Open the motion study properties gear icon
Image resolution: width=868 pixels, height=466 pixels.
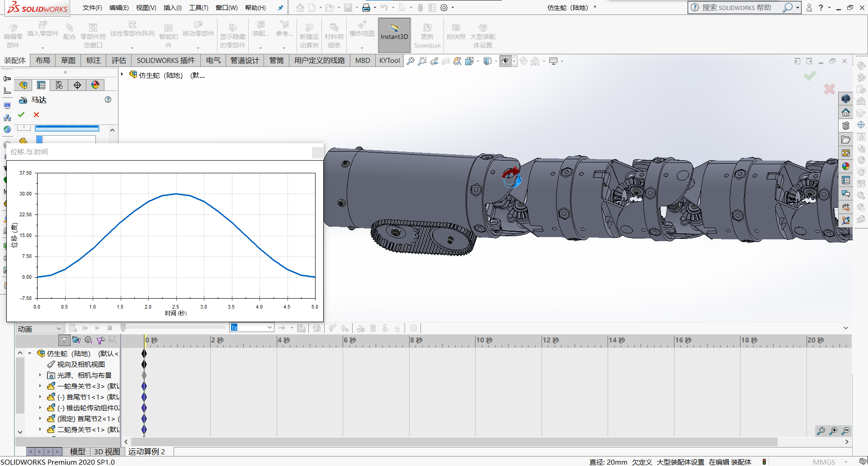(x=413, y=328)
